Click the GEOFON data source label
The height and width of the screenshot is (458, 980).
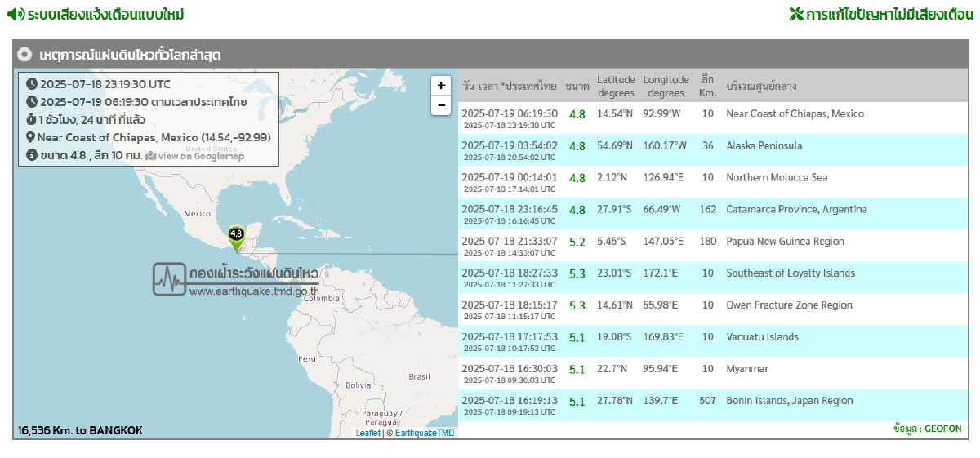tap(928, 429)
